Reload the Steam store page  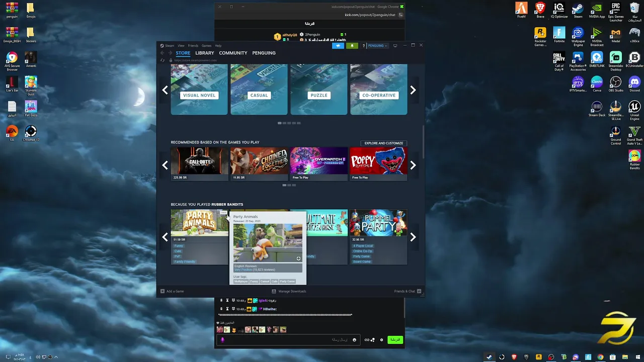162,60
